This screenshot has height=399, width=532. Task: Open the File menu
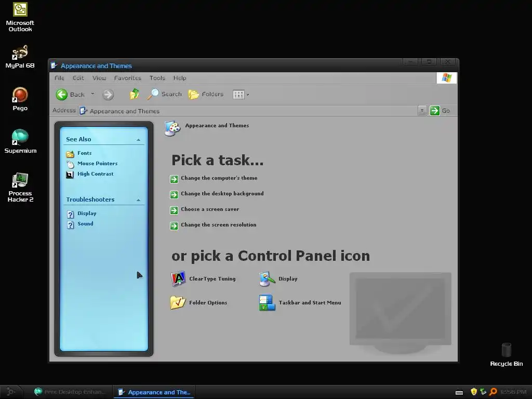59,78
